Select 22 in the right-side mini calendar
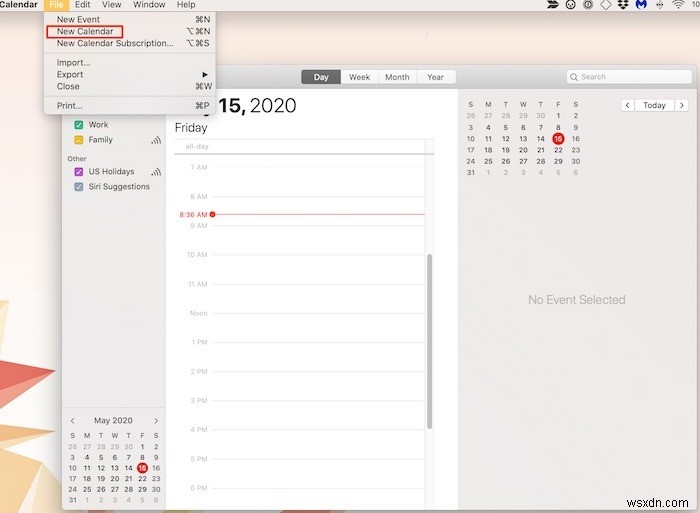Image resolution: width=700 pixels, height=513 pixels. tap(558, 150)
